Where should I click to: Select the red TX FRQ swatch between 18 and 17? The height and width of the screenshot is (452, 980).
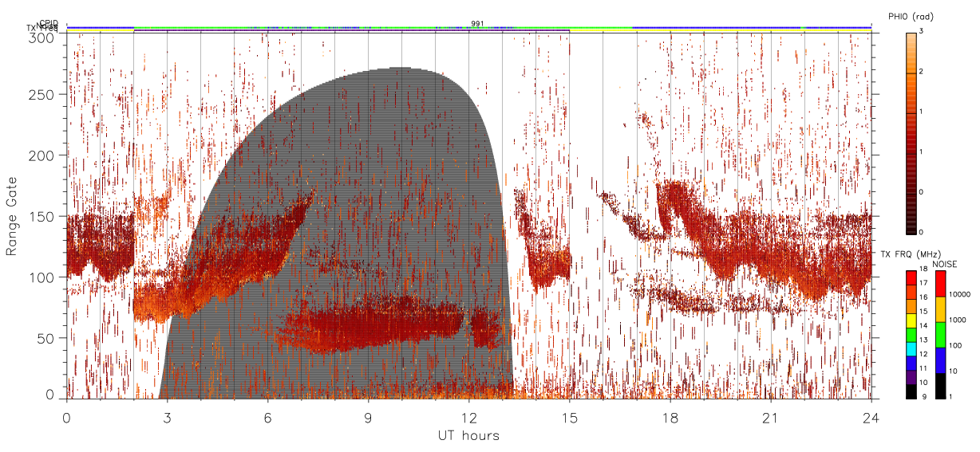[911, 277]
